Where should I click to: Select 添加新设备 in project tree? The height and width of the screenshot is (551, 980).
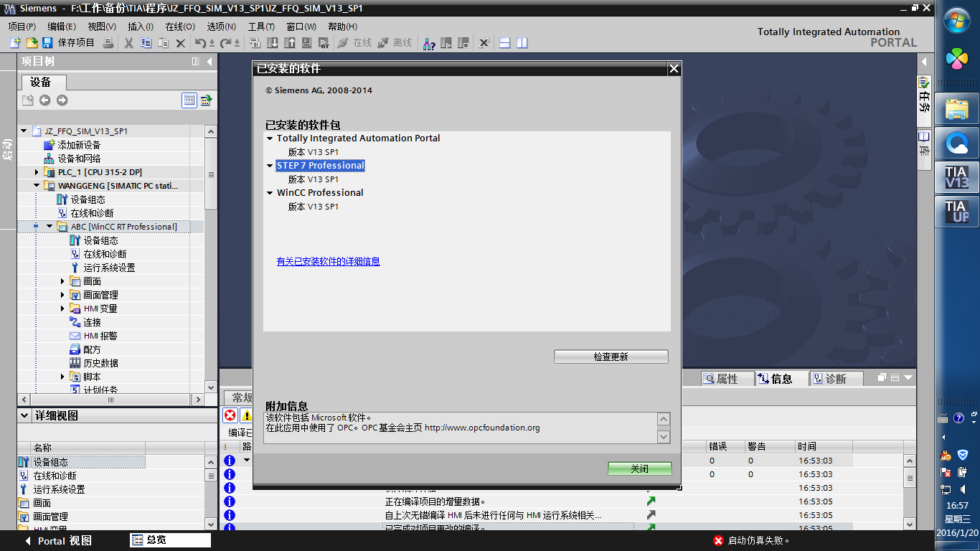click(79, 145)
